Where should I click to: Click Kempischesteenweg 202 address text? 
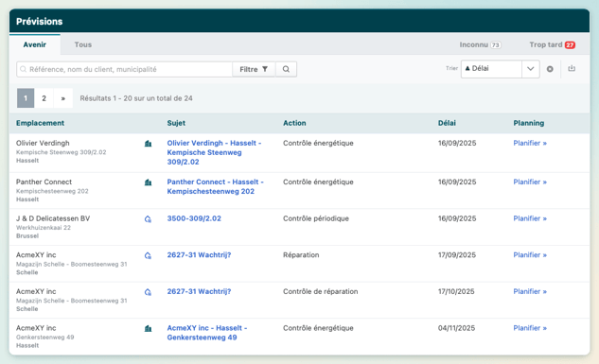(52, 191)
